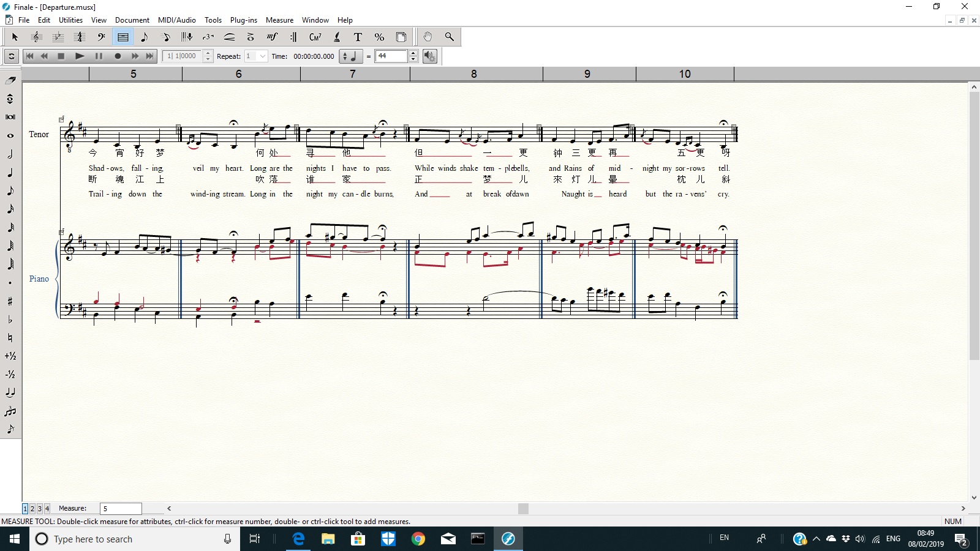
Task: Toggle the augmentation dot in note palette
Action: point(10,283)
